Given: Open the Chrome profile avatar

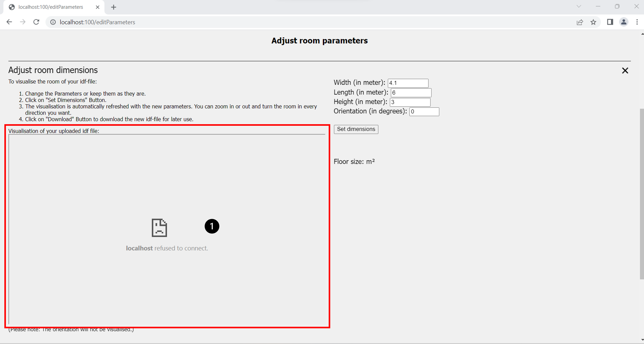Looking at the screenshot, I should [623, 22].
